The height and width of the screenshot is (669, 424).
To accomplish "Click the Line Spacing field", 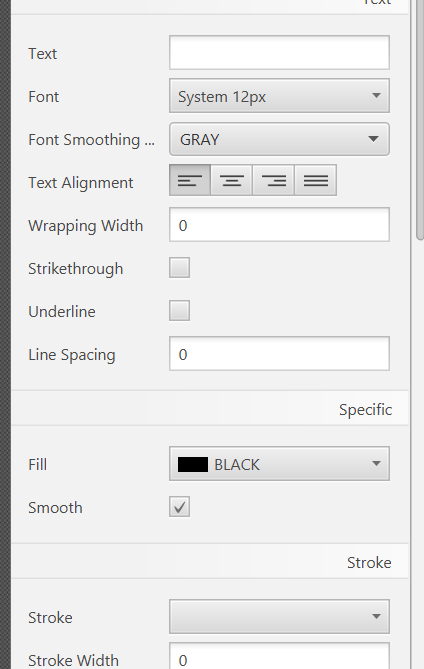I will pyautogui.click(x=279, y=354).
